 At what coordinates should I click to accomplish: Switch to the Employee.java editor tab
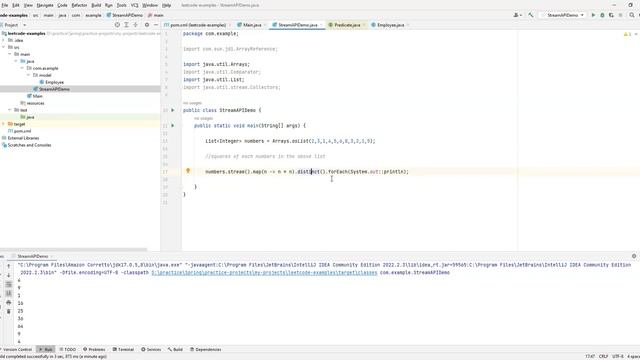tap(390, 25)
